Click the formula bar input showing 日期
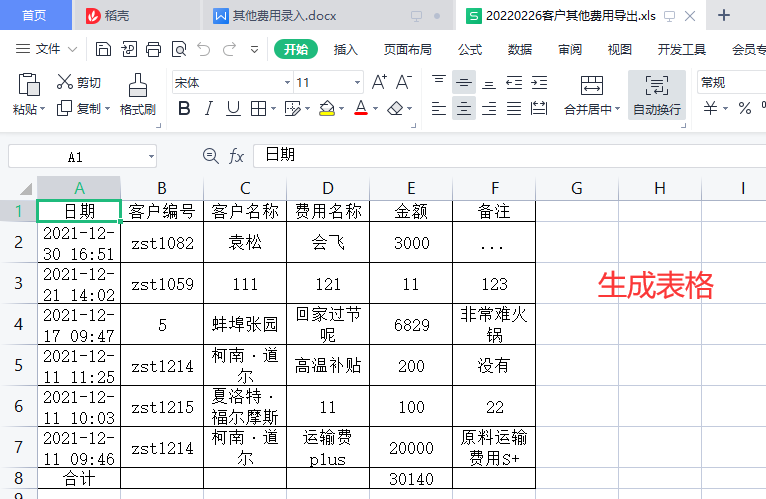The image size is (766, 499). pos(500,156)
